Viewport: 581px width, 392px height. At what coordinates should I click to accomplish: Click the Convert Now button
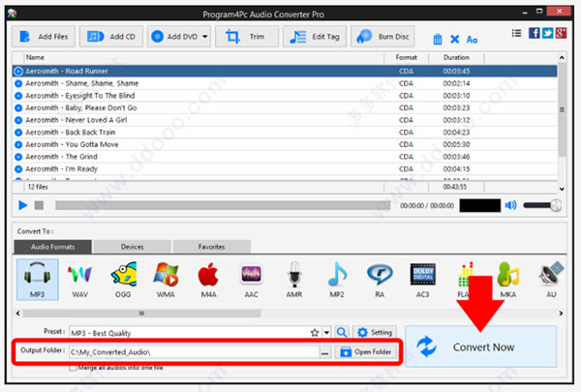(481, 347)
